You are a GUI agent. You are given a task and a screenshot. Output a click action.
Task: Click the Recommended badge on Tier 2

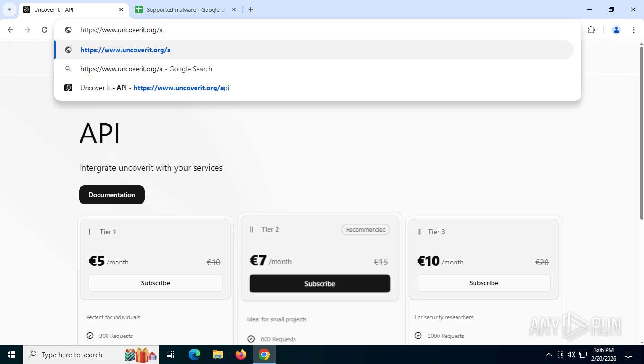[366, 230]
